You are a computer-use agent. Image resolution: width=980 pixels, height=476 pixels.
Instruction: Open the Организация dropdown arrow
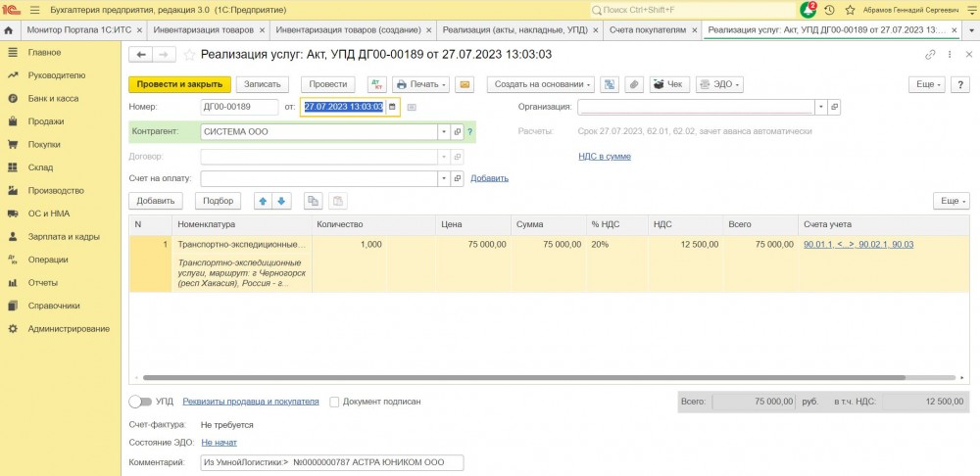pyautogui.click(x=821, y=107)
